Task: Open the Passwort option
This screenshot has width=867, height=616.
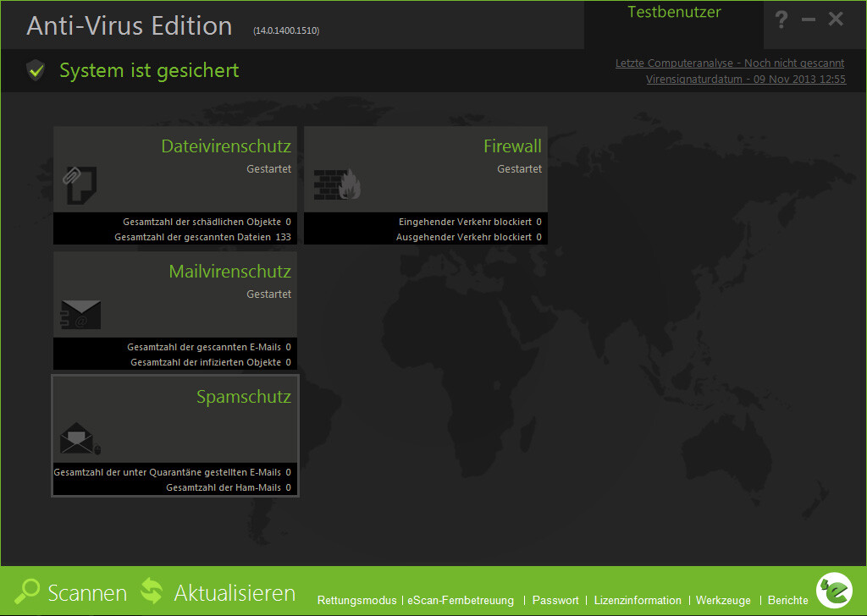Action: [555, 601]
